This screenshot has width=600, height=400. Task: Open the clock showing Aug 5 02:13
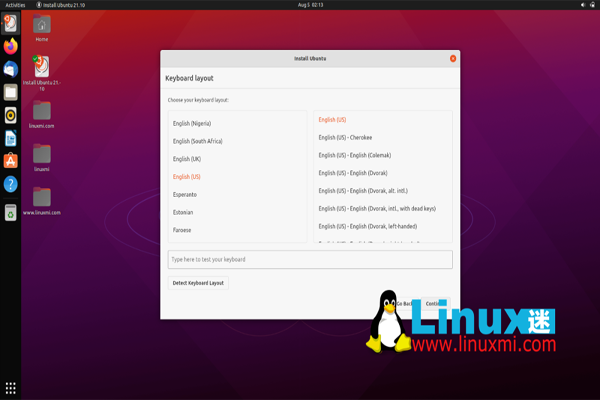[x=310, y=5]
